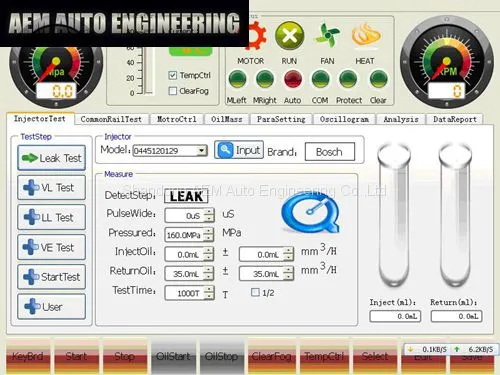Image resolution: width=500 pixels, height=375 pixels.
Task: Click the Clear indicator light
Action: click(378, 79)
